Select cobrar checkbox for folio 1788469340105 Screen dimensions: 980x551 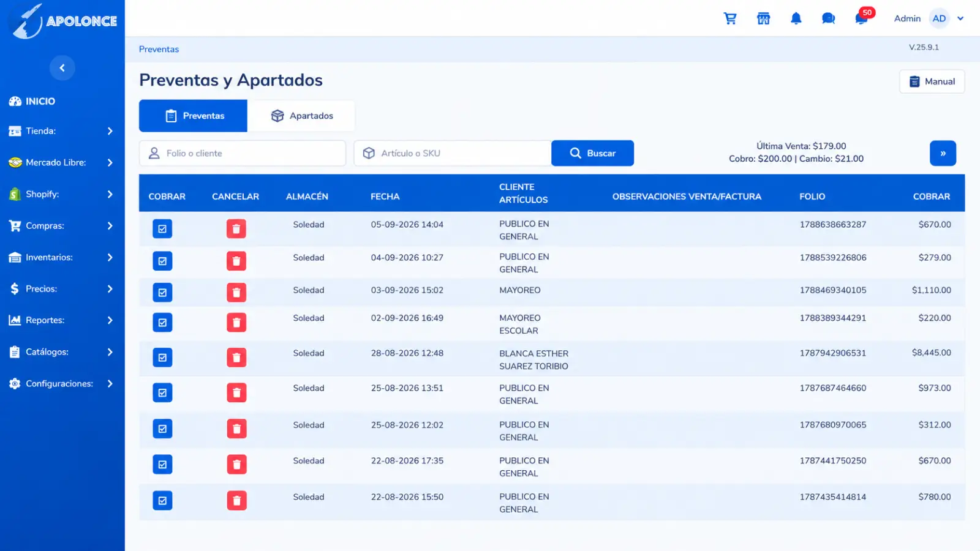(x=162, y=293)
